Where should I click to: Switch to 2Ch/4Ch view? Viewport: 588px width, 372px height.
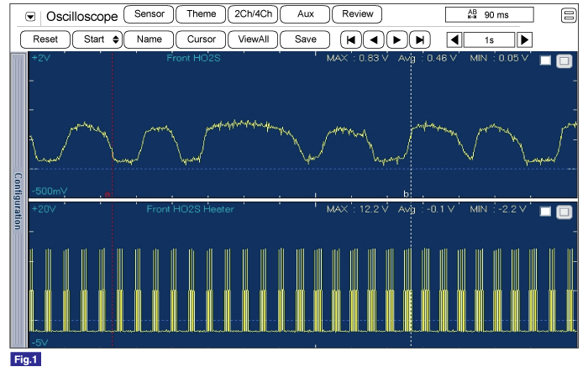(251, 14)
